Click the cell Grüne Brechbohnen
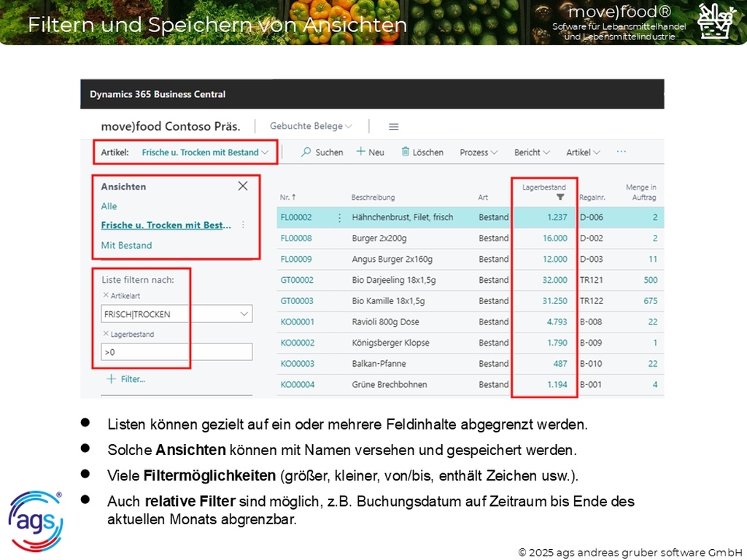This screenshot has height=560, width=747. (390, 385)
